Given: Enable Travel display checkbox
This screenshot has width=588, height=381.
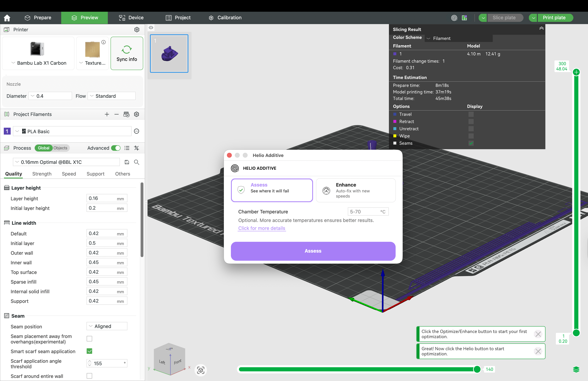Looking at the screenshot, I should 471,114.
